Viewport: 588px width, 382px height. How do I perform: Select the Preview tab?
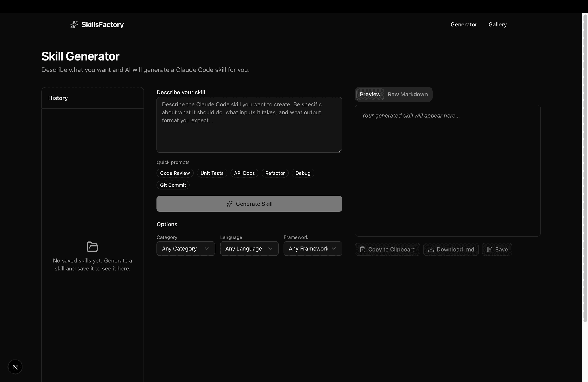click(x=370, y=94)
